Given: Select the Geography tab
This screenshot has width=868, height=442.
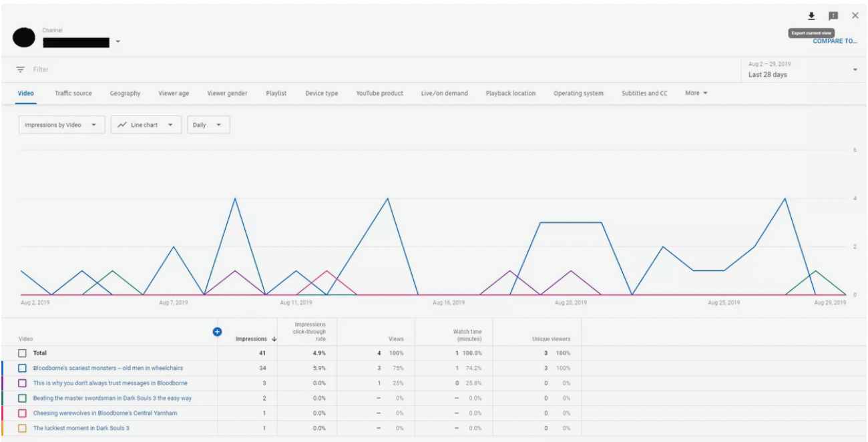Looking at the screenshot, I should pos(125,93).
